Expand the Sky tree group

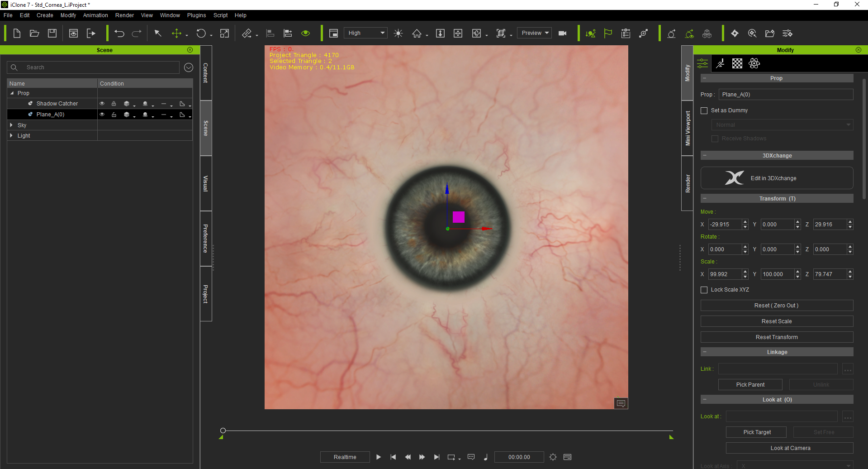click(11, 125)
